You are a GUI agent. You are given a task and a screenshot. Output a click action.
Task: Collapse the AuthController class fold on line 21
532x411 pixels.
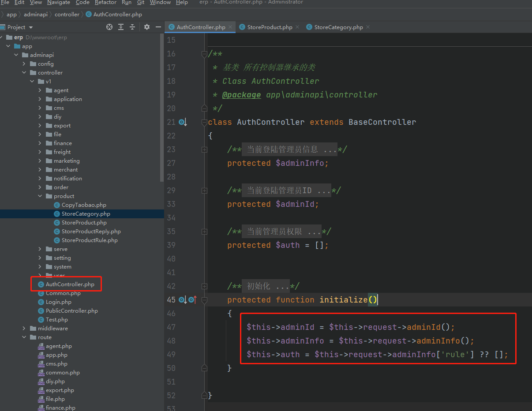click(204, 122)
